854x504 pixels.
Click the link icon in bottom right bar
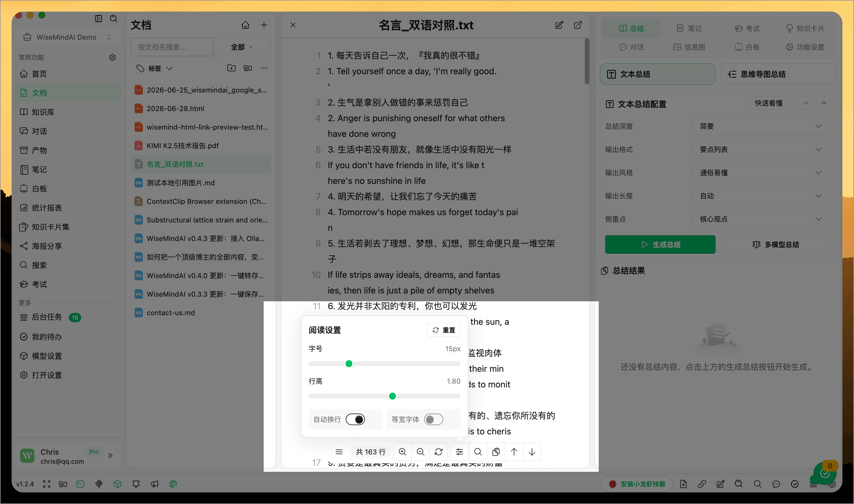coord(702,484)
